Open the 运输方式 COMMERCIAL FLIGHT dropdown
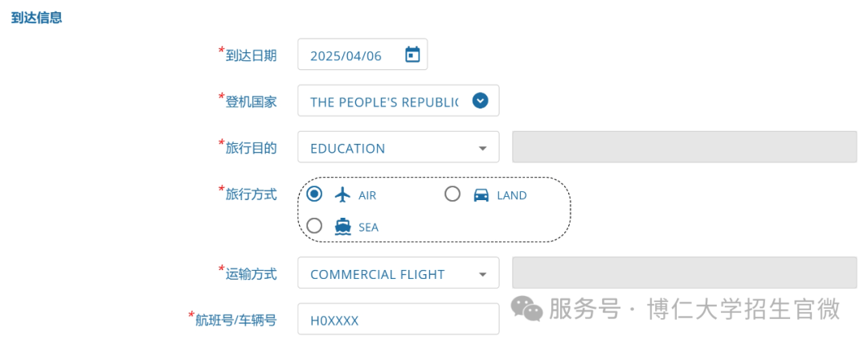Viewport: 868px width, 344px height. tap(398, 273)
